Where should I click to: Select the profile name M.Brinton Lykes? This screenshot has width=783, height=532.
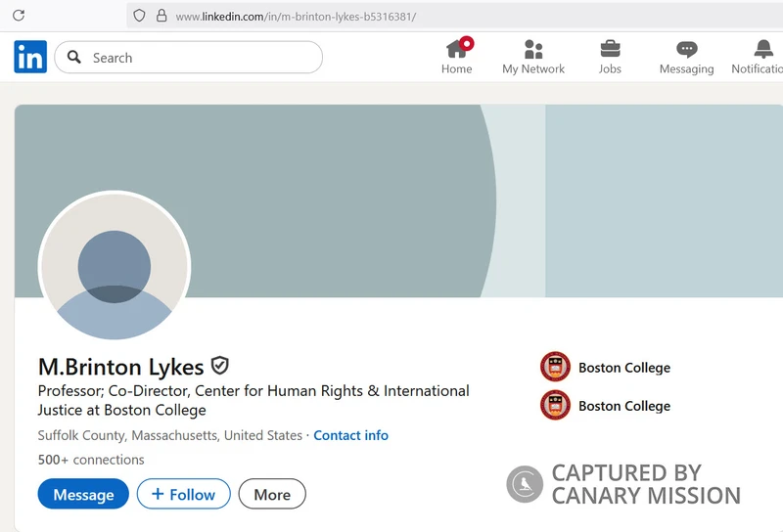(120, 367)
